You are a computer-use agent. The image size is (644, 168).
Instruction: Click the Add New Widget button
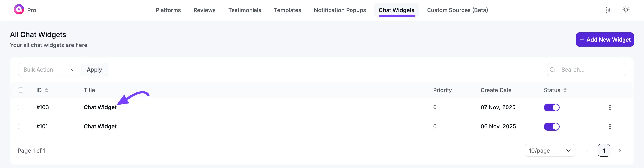605,39
